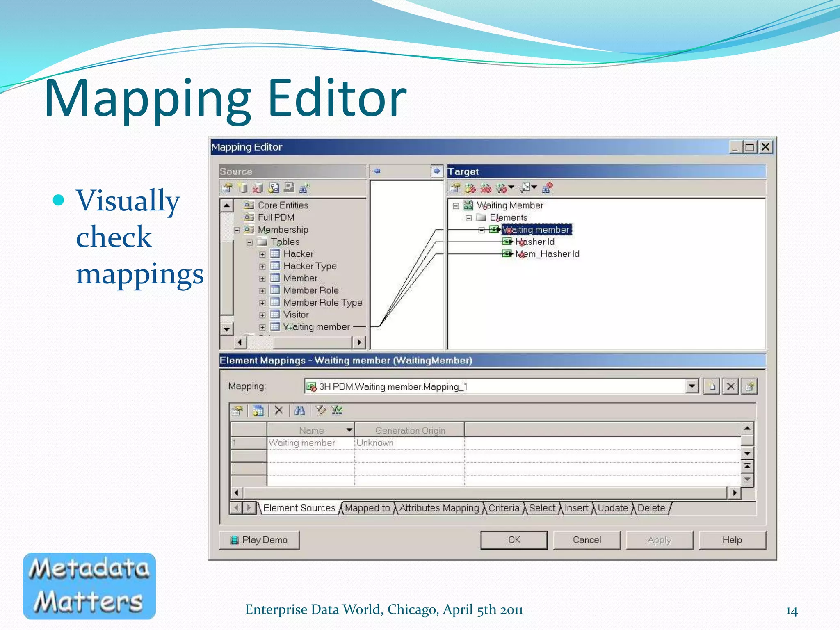The image size is (840, 630).
Task: Select Hasher Id in Target tree
Action: click(535, 242)
